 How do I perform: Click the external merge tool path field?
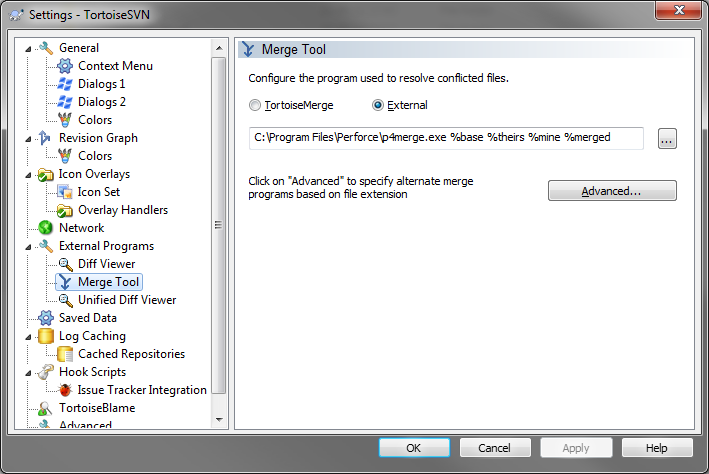pos(446,138)
